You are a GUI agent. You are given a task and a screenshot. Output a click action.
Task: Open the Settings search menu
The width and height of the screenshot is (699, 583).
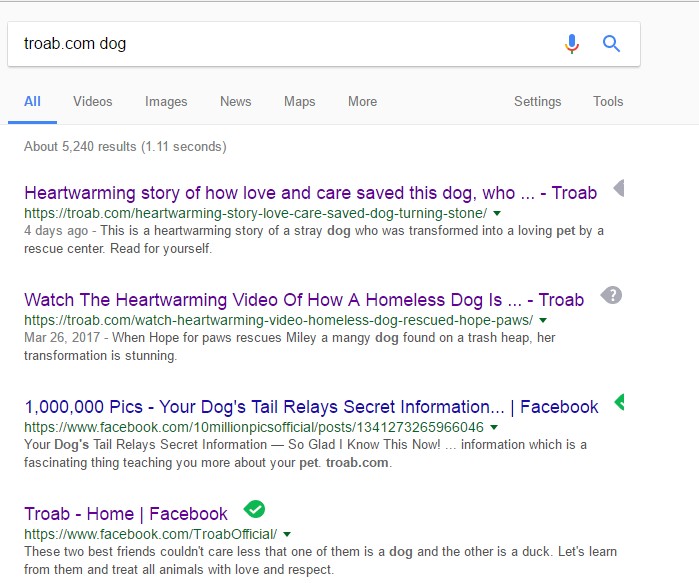[x=537, y=102]
